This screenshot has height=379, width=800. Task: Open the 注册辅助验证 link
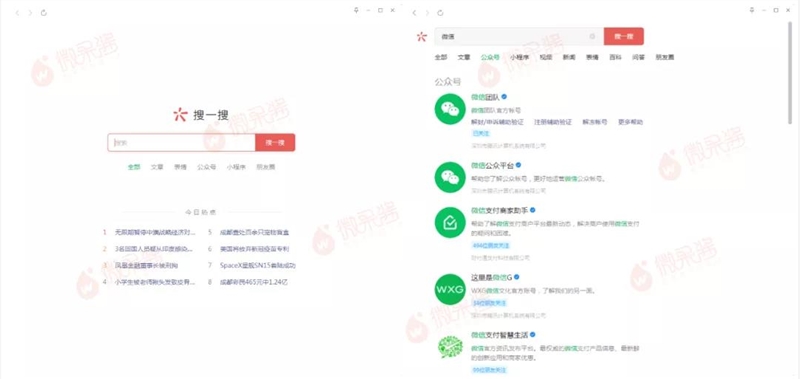click(553, 122)
